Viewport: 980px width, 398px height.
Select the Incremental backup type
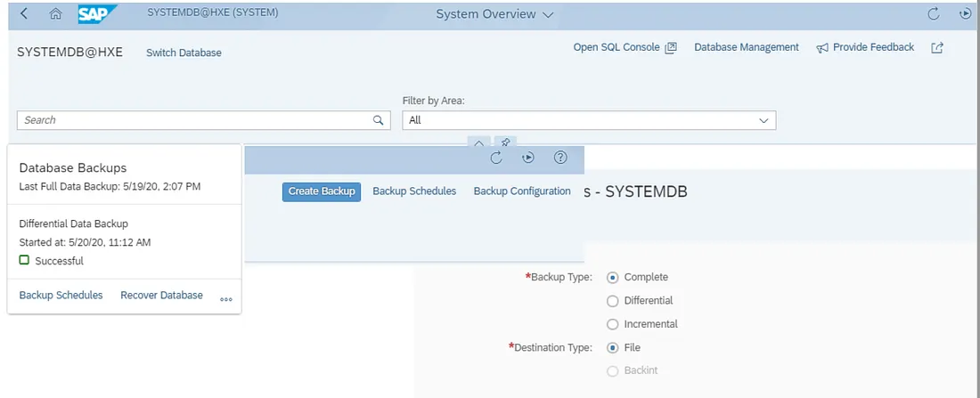[x=613, y=324]
